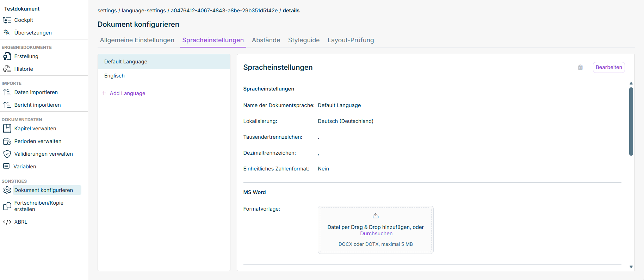Click the scrollbar up arrow
The height and width of the screenshot is (280, 644).
tap(631, 83)
